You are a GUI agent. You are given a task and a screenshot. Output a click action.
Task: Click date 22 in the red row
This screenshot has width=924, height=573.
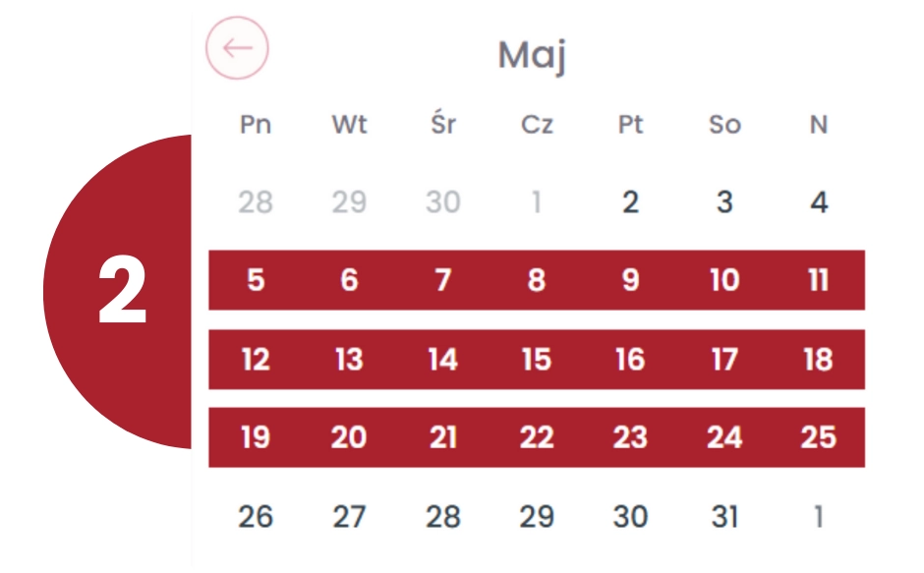pyautogui.click(x=537, y=437)
